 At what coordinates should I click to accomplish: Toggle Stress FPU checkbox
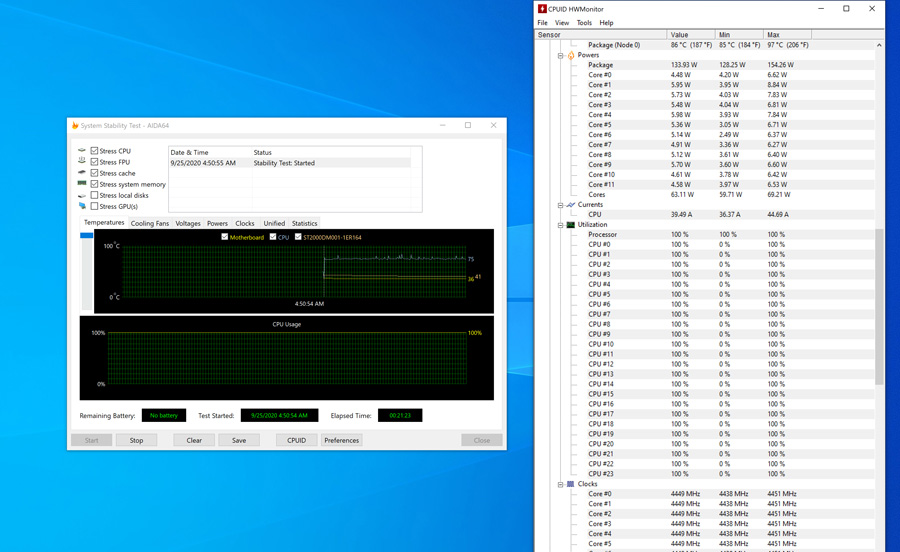[x=94, y=162]
